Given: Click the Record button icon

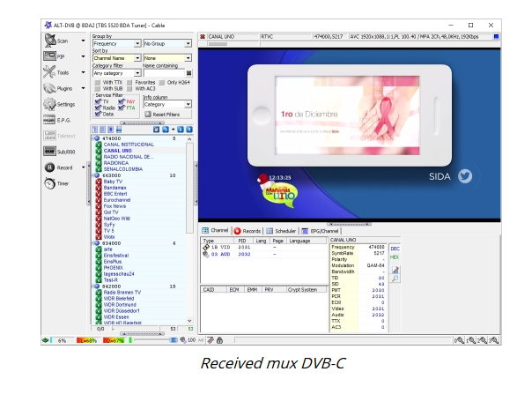Looking at the screenshot, I should point(50,167).
